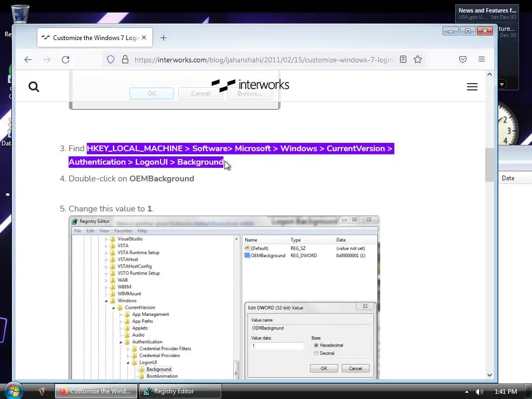Show hidden tray icons arrow

pos(467,392)
